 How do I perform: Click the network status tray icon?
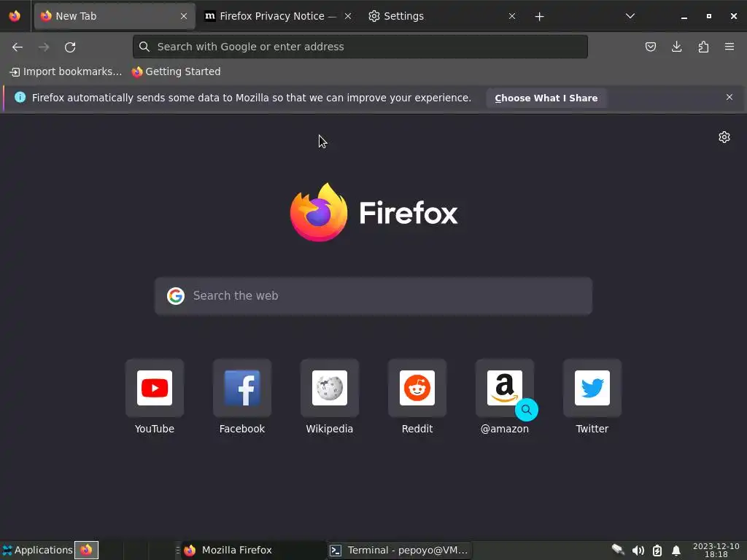618,550
